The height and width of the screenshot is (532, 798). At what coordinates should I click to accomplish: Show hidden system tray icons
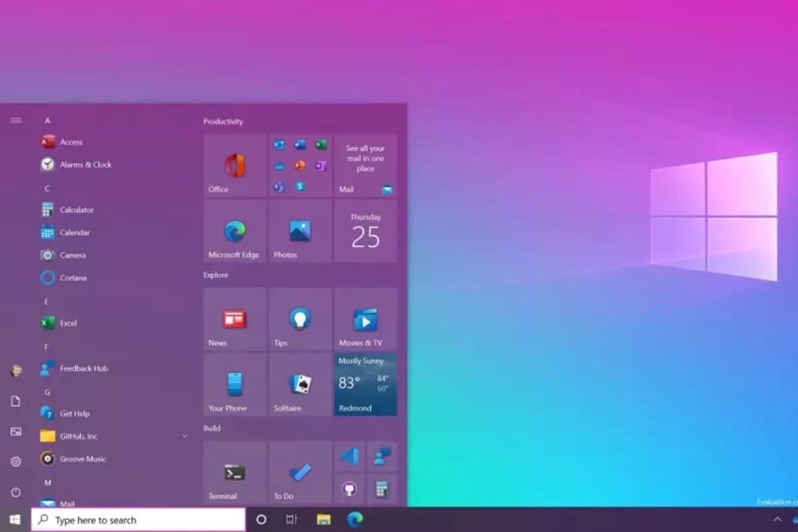(x=777, y=520)
